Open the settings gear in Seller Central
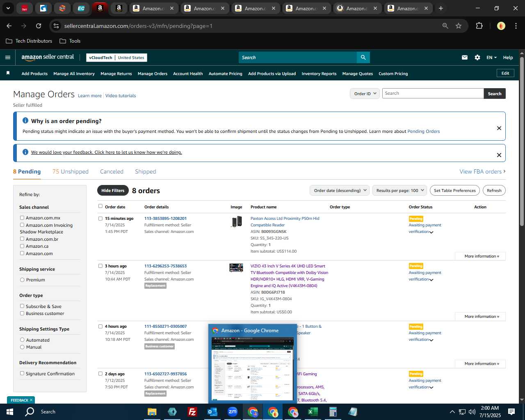 [x=477, y=57]
